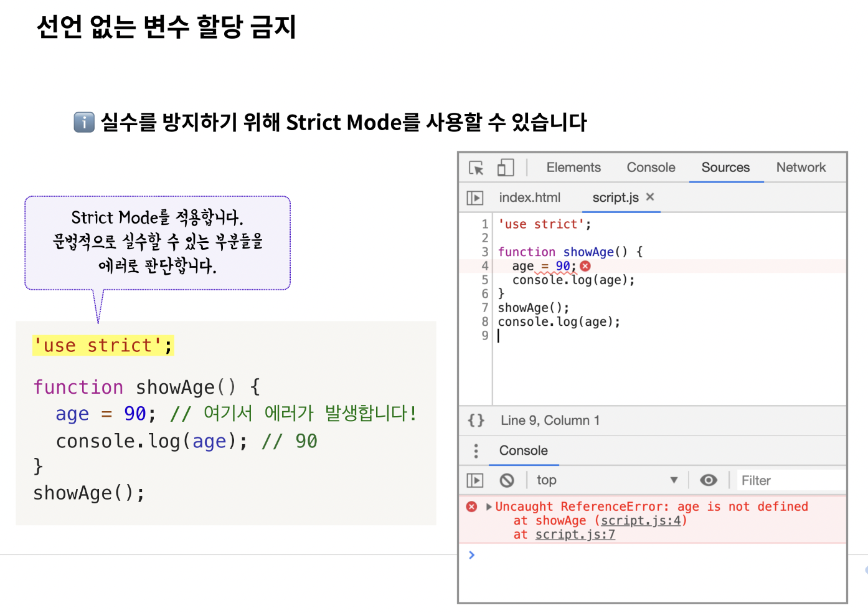Follow the script.js:7 stack trace link

point(574,534)
